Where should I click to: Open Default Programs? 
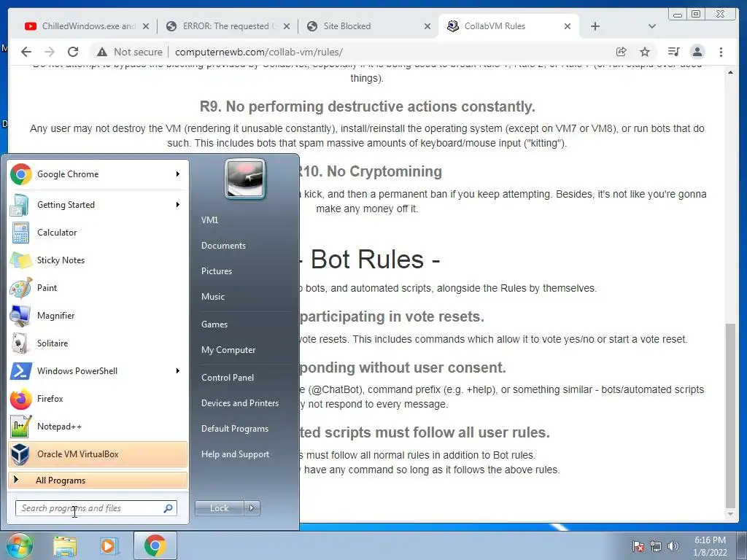click(x=235, y=429)
